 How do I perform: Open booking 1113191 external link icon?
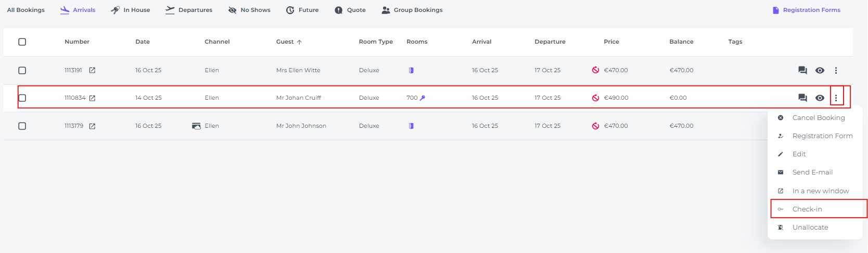click(92, 70)
